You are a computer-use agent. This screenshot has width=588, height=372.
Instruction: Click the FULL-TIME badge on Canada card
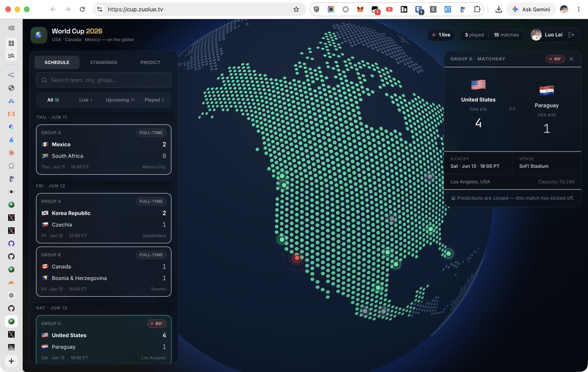pos(151,255)
